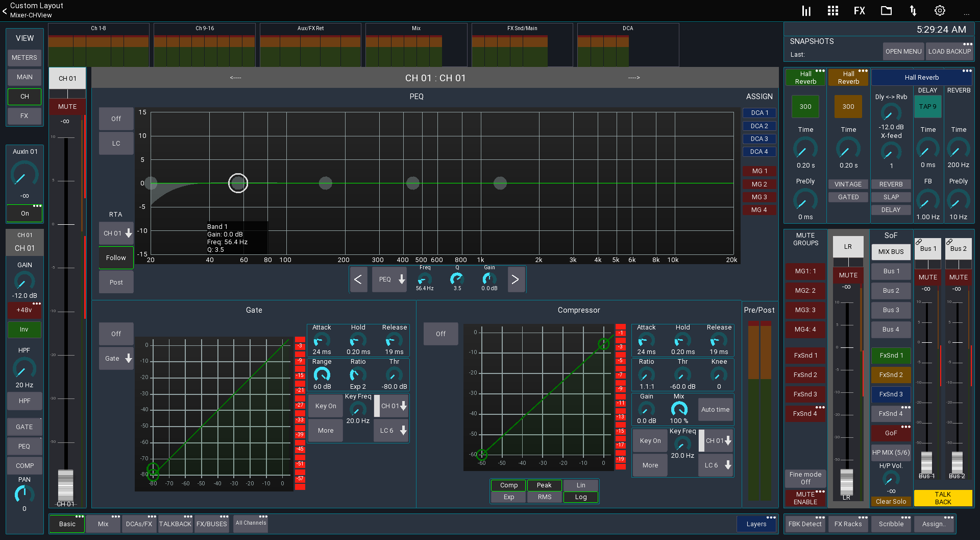This screenshot has width=980, height=540.
Task: Open the Snapshots menu via OPEN MENU
Action: click(903, 51)
